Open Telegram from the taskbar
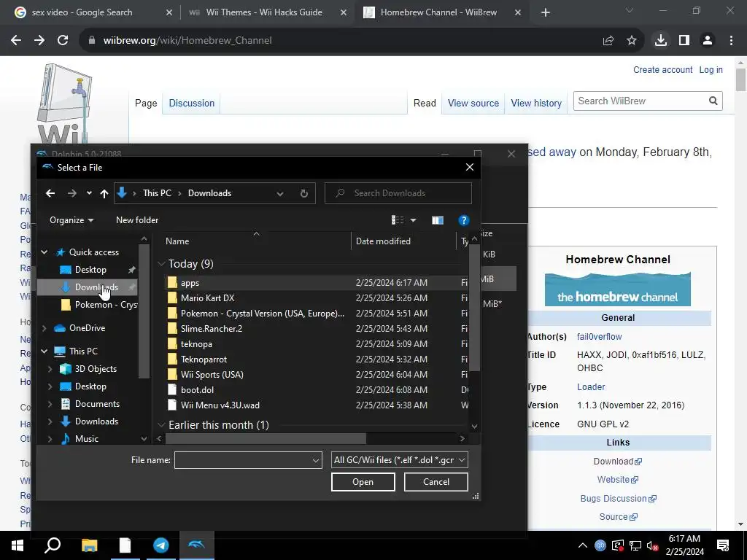 (161, 545)
